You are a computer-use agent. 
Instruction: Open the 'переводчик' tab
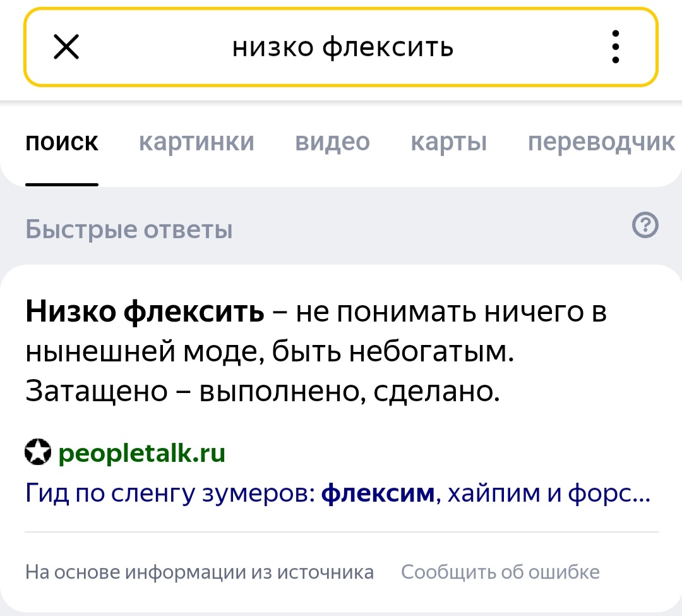(602, 142)
